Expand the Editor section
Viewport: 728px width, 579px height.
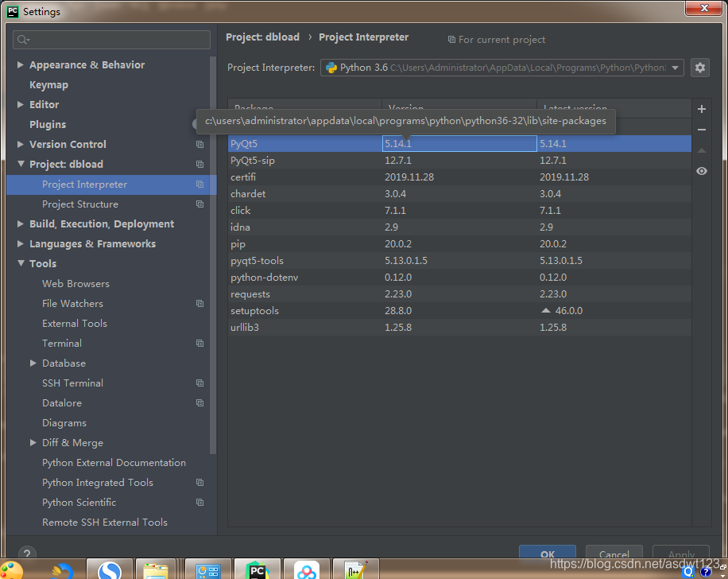click(x=21, y=104)
